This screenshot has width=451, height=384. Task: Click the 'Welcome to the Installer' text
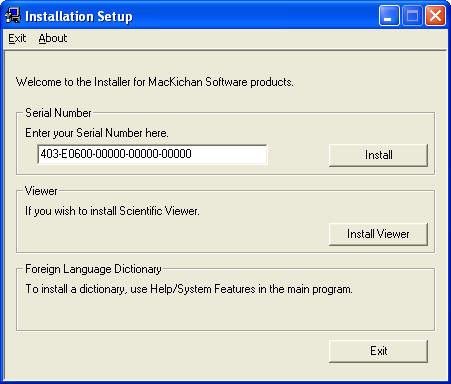click(x=155, y=82)
